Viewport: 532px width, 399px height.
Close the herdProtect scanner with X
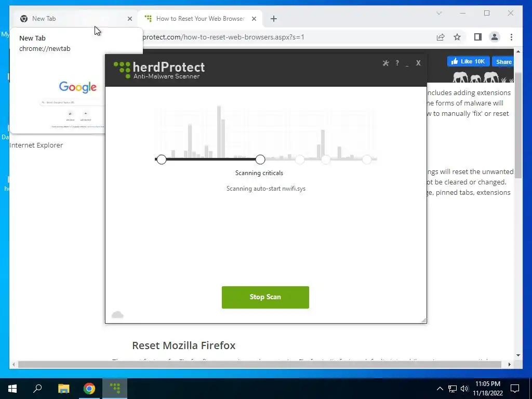(418, 63)
